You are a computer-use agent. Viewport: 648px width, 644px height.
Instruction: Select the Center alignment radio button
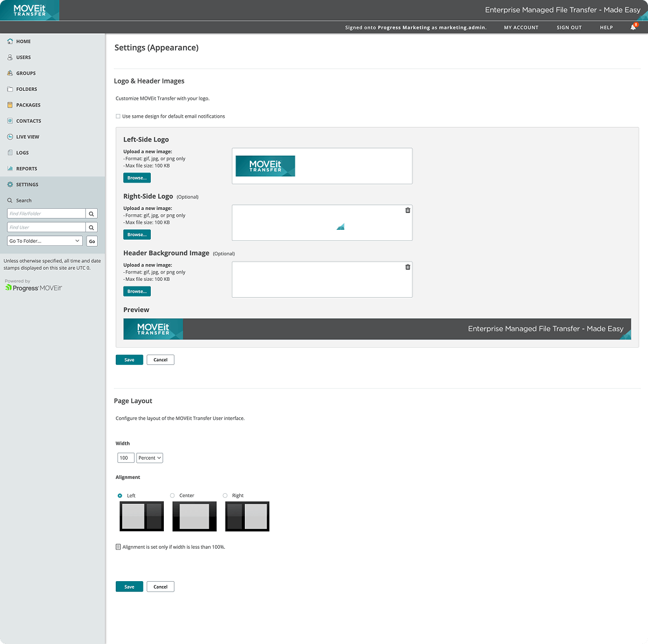[173, 496]
